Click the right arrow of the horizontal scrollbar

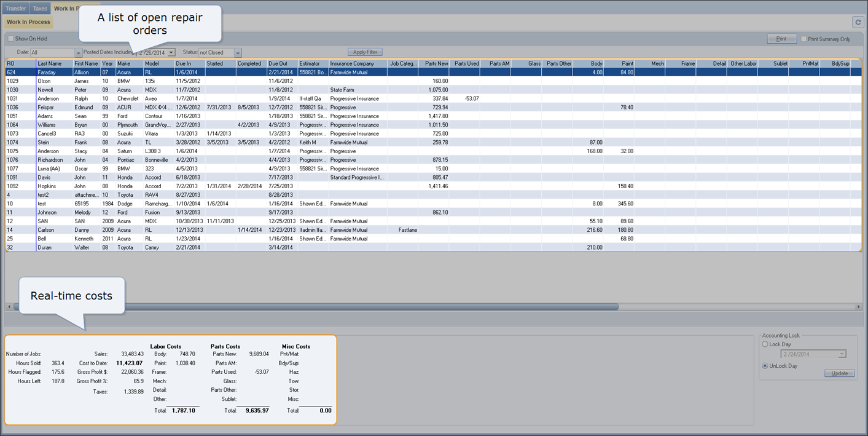[858, 306]
